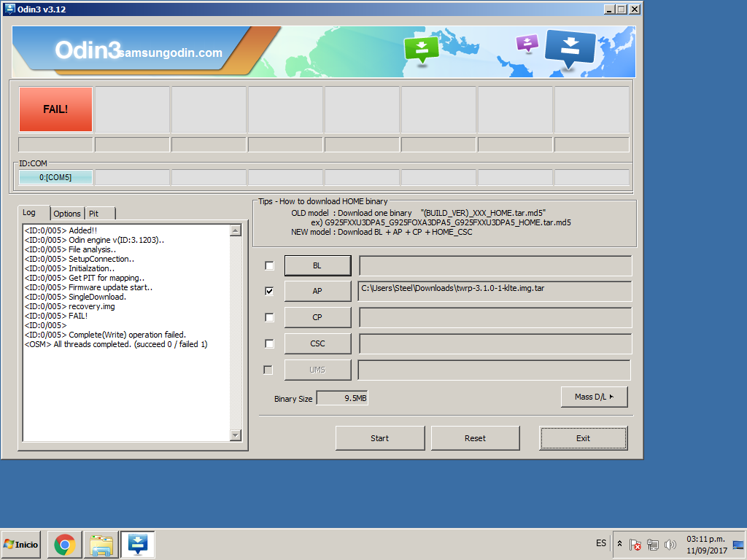Click the ES language indicator
The image size is (747, 560).
[x=601, y=543]
